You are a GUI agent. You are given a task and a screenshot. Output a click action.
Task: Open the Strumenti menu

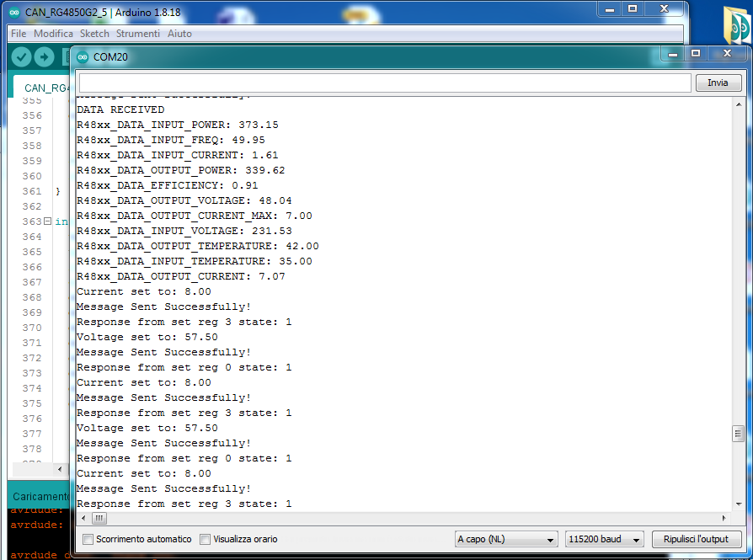click(x=138, y=34)
